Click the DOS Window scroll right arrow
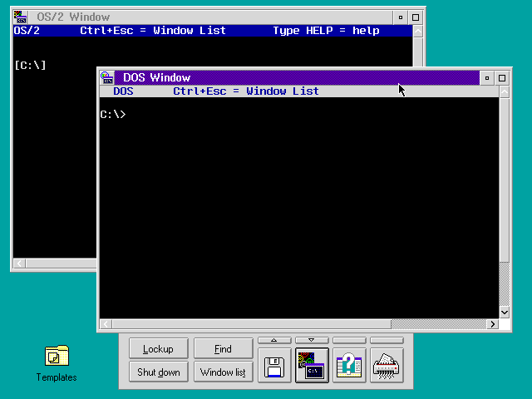This screenshot has width=532, height=399. (493, 324)
